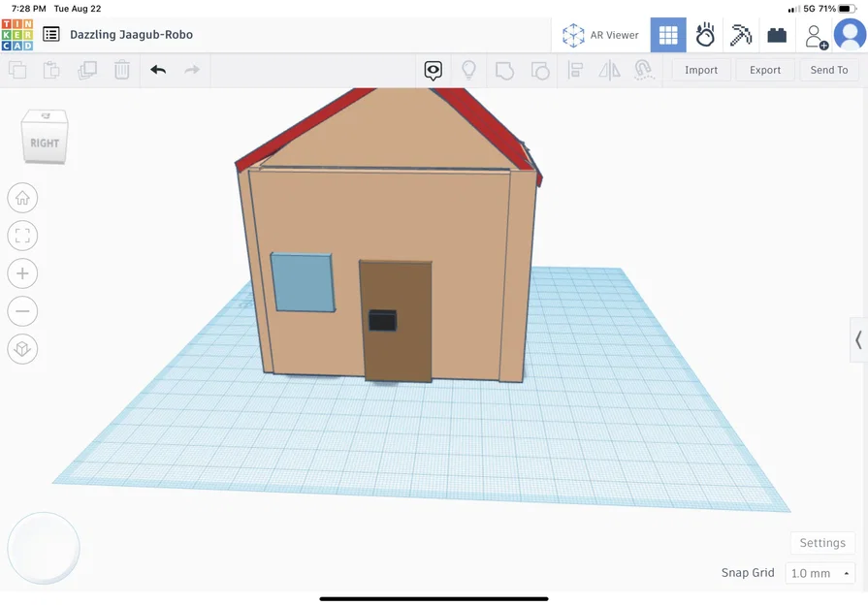
Task: Open the Settings button
Action: 822,543
